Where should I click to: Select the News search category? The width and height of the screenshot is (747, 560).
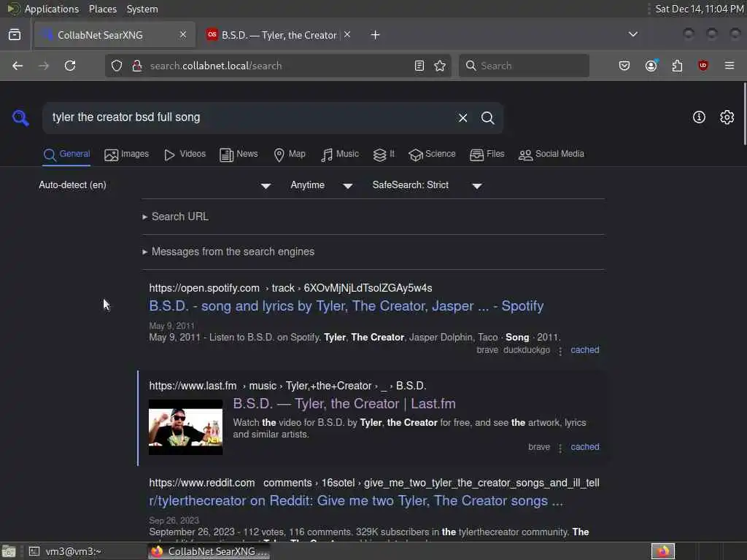click(x=239, y=155)
